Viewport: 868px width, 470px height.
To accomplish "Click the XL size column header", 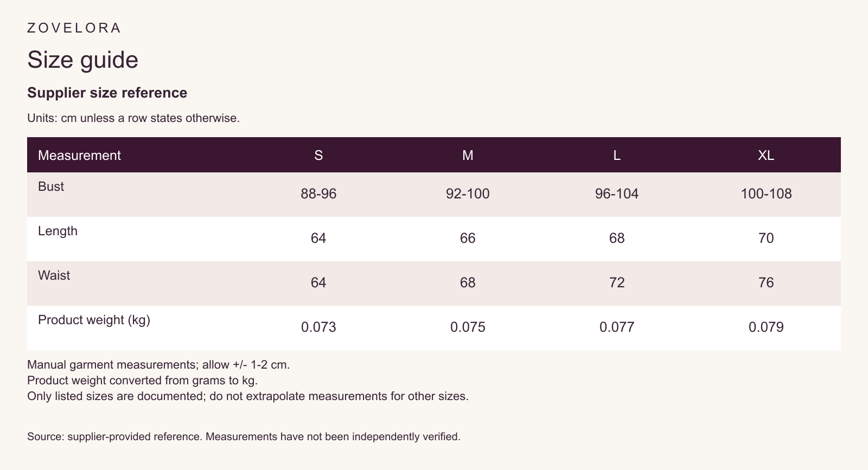I will (x=766, y=155).
